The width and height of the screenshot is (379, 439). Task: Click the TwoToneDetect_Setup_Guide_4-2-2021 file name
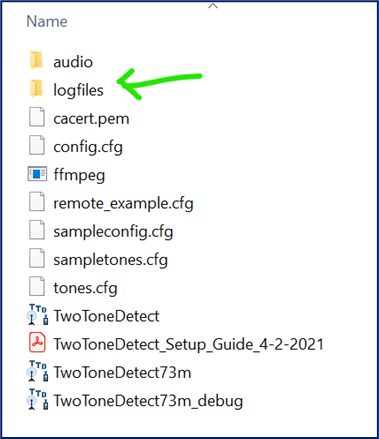pos(189,344)
